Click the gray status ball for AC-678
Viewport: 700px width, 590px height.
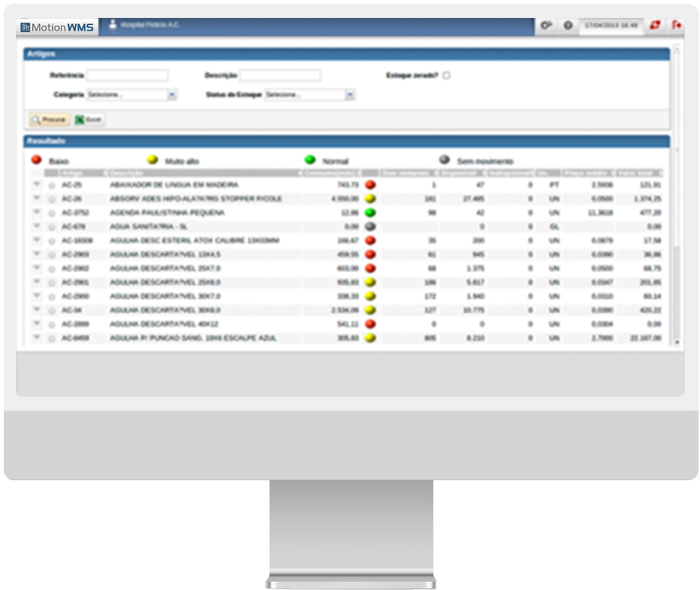[370, 227]
